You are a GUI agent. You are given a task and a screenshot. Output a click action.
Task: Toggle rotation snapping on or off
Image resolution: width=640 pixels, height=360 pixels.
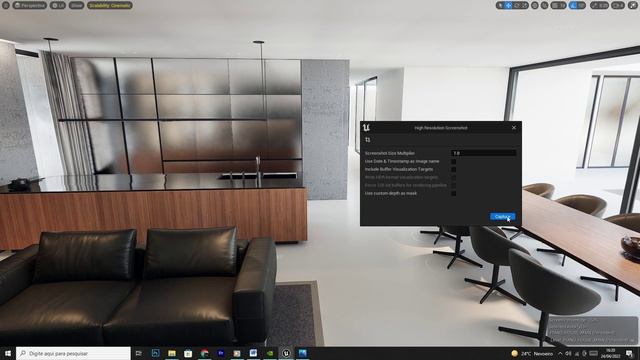tap(573, 5)
